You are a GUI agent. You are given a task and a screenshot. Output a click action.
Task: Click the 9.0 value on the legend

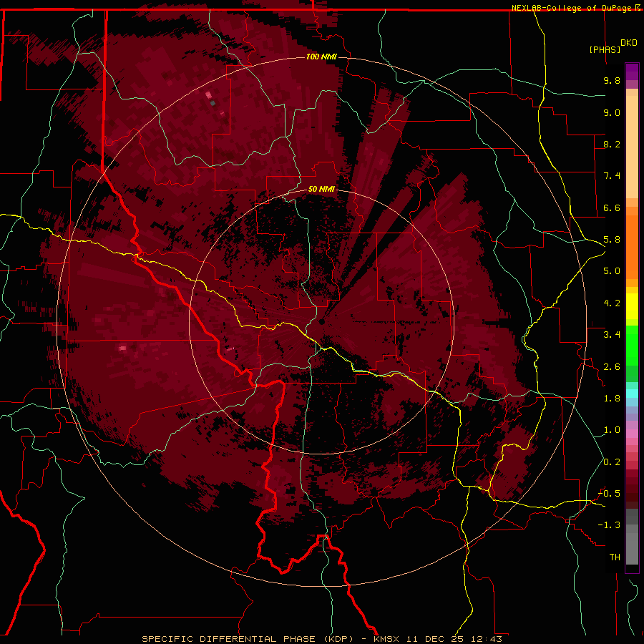[x=612, y=112]
